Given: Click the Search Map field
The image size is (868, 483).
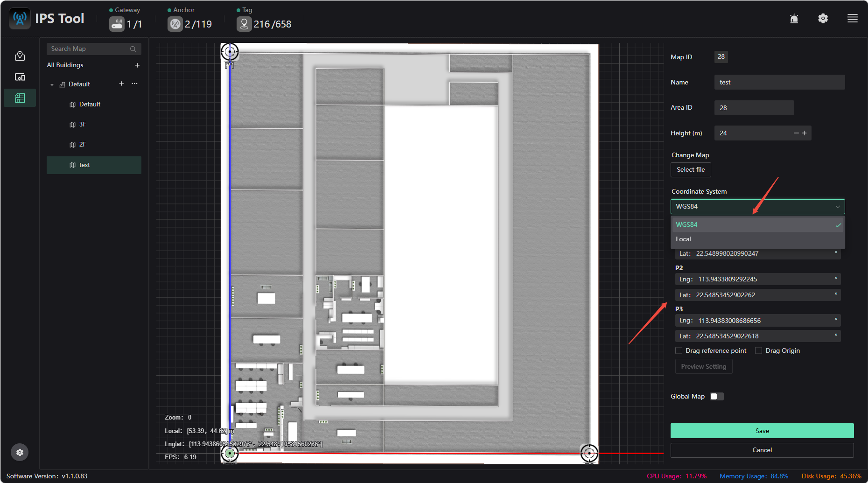Looking at the screenshot, I should (x=94, y=49).
